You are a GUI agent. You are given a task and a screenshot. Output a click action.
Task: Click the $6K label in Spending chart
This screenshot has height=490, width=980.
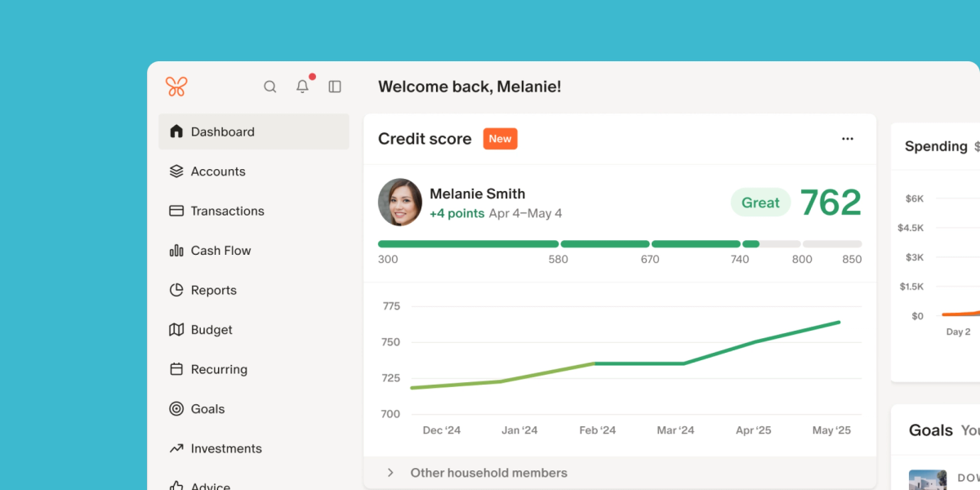click(x=914, y=198)
